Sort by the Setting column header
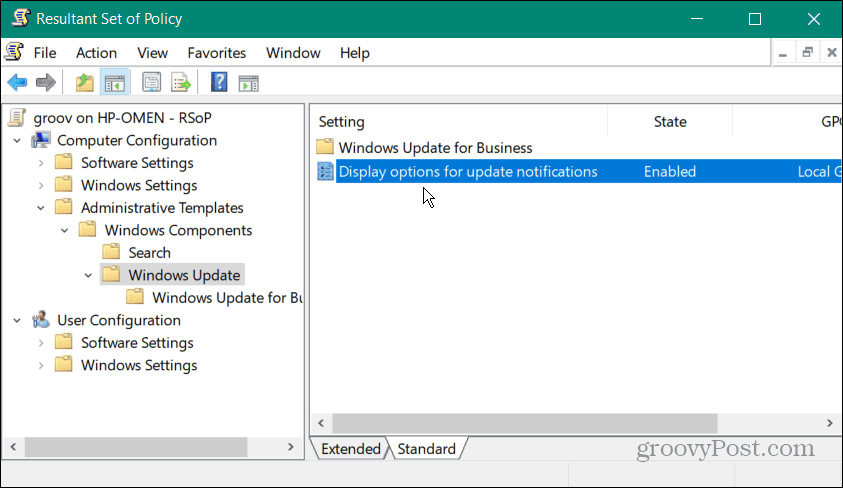This screenshot has height=488, width=843. [x=459, y=121]
